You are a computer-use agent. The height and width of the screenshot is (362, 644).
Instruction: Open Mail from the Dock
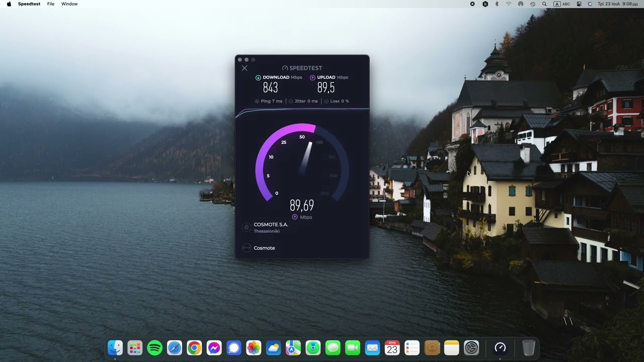372,347
